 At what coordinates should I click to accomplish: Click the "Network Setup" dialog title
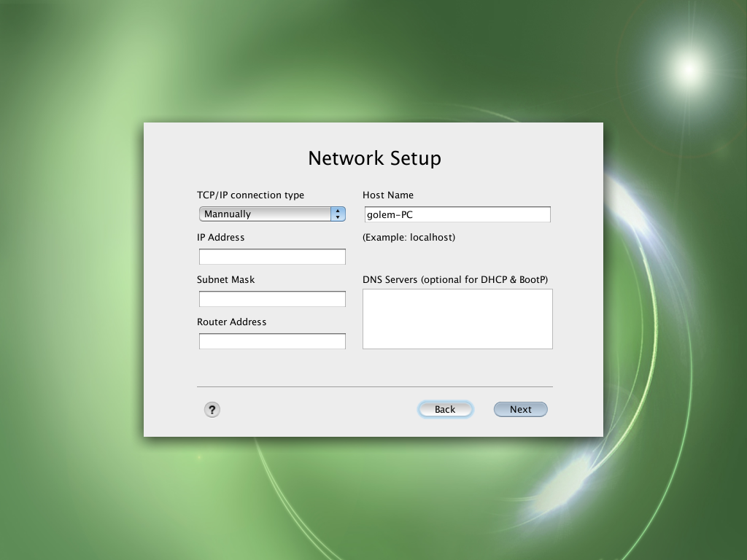pos(373,158)
